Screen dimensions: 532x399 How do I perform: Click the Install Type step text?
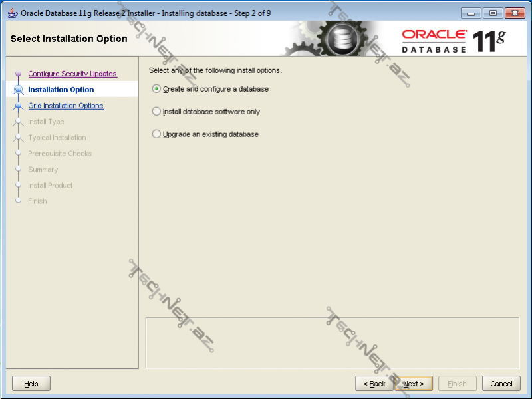tap(46, 122)
